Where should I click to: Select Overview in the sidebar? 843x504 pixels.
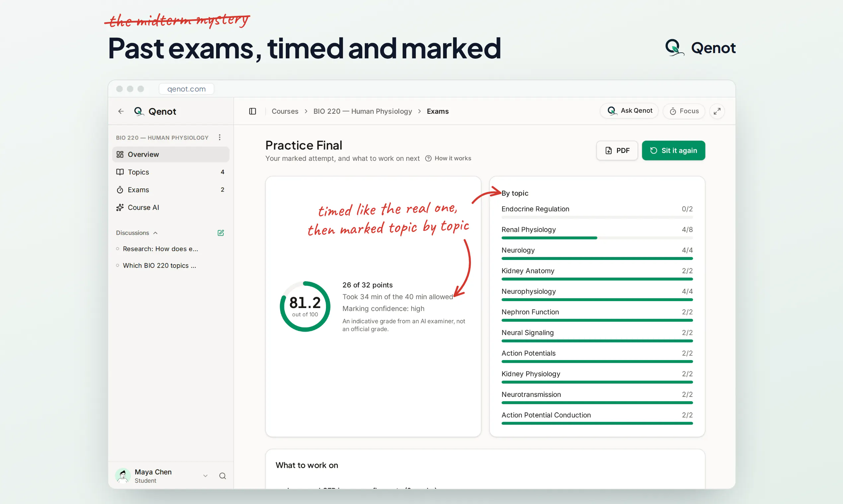pyautogui.click(x=171, y=155)
